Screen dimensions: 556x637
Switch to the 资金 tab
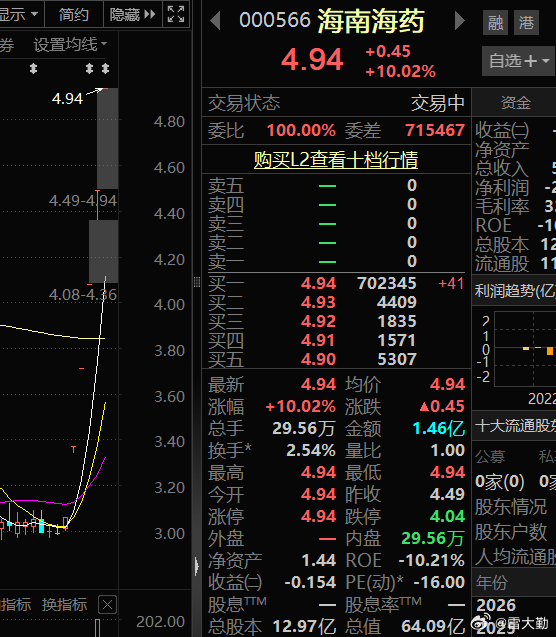tap(516, 102)
